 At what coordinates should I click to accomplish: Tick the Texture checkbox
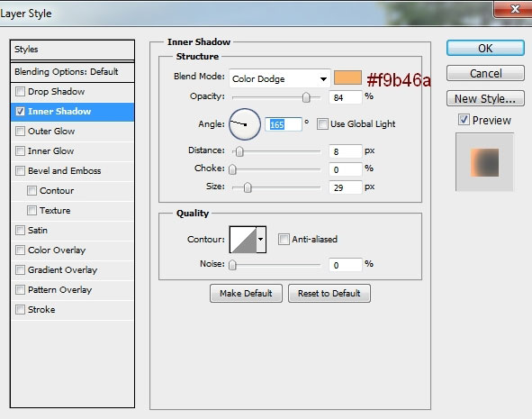tap(32, 210)
